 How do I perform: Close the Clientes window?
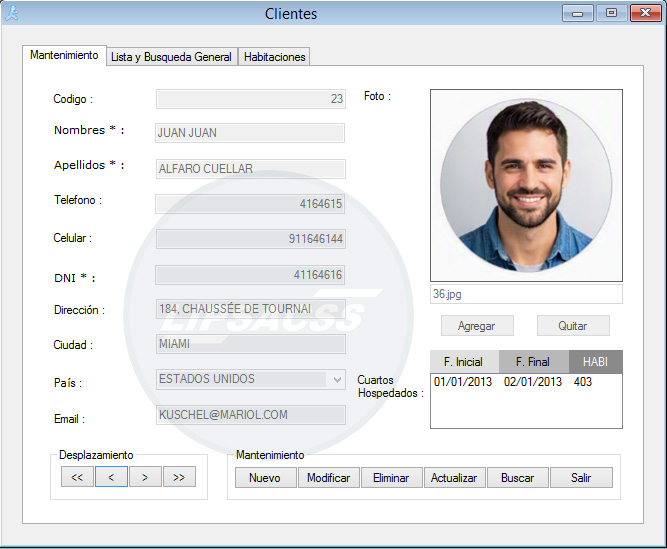pyautogui.click(x=645, y=13)
